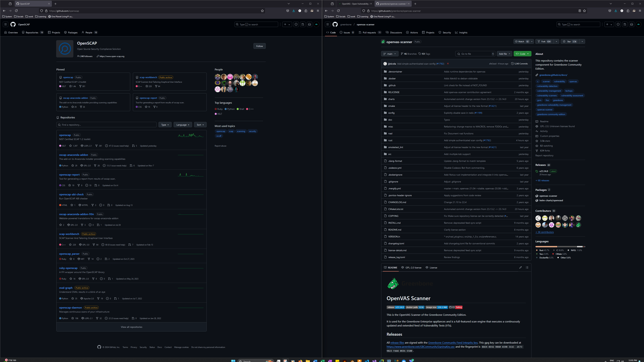
Task: Click View all repositories
Action: click(132, 327)
